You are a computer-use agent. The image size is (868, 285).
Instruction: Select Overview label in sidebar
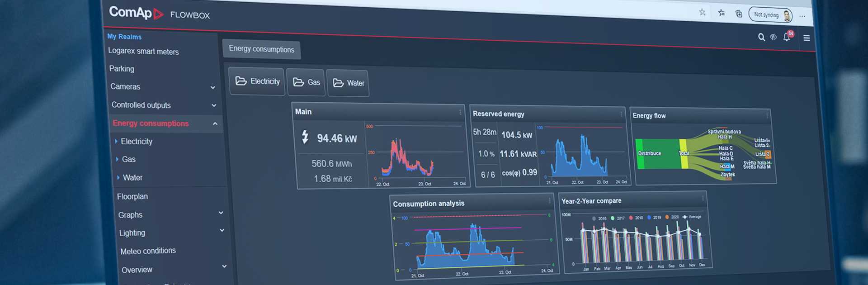coord(137,270)
